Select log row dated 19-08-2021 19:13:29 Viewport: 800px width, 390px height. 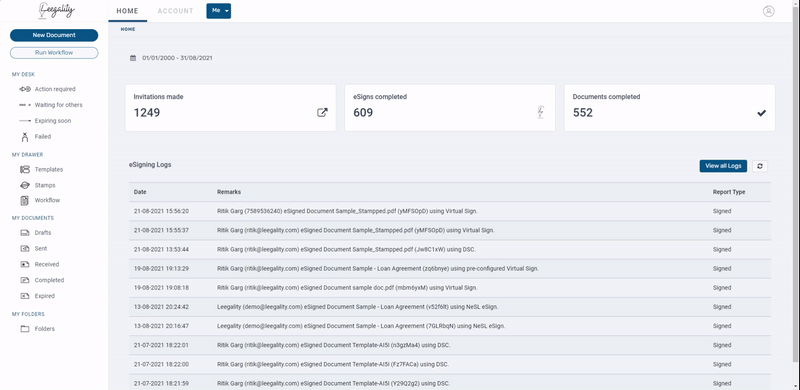[x=450, y=269]
